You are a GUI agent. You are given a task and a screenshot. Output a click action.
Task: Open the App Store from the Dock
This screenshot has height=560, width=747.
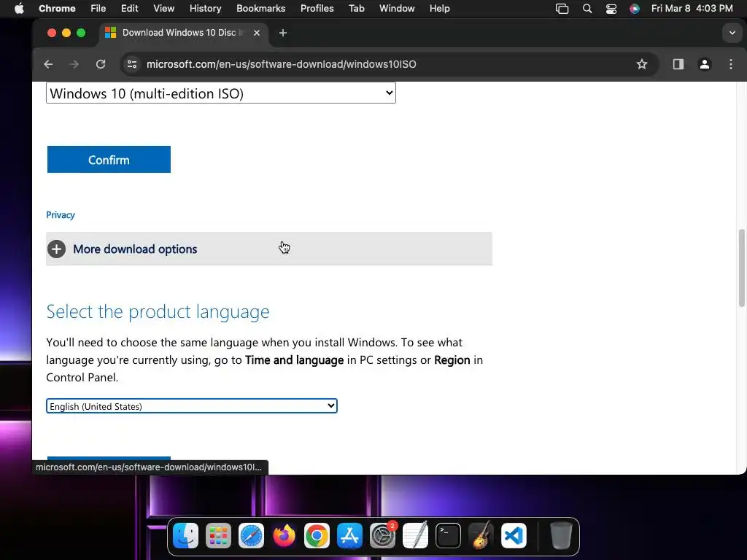click(x=349, y=536)
